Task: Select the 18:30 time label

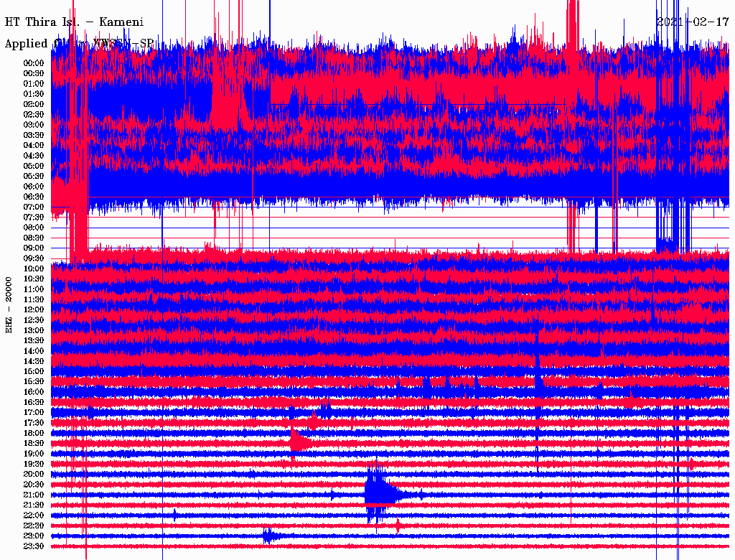Action: tap(34, 444)
